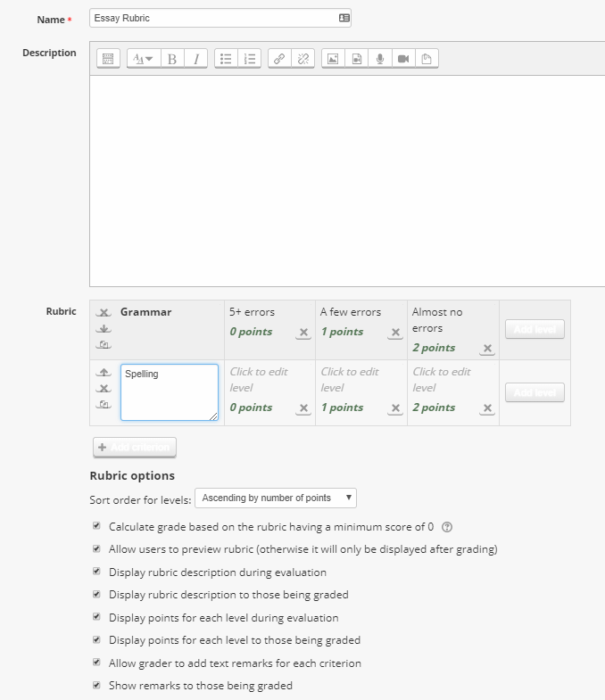
Task: Click the record audio microphone icon
Action: 380,59
